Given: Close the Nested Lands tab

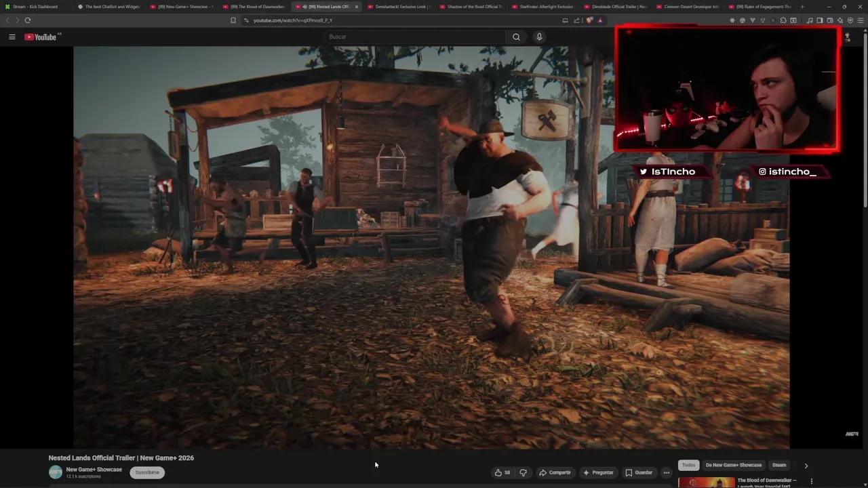Looking at the screenshot, I should (357, 7).
